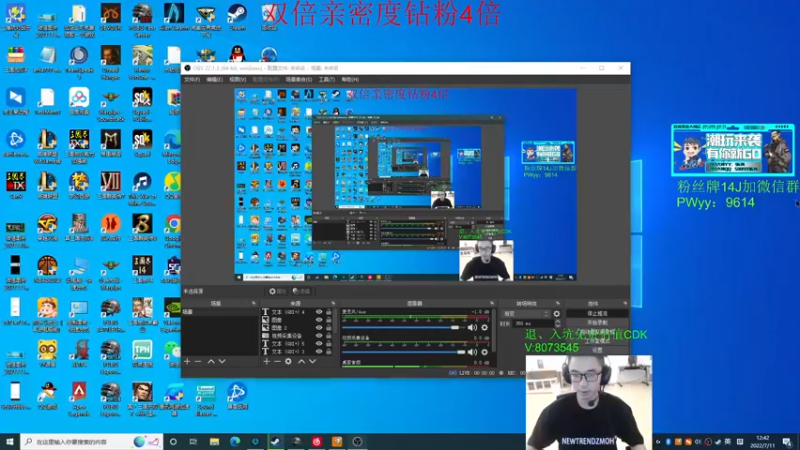
Task: Hide the 图像 source with its eye icon
Action: pyautogui.click(x=319, y=320)
